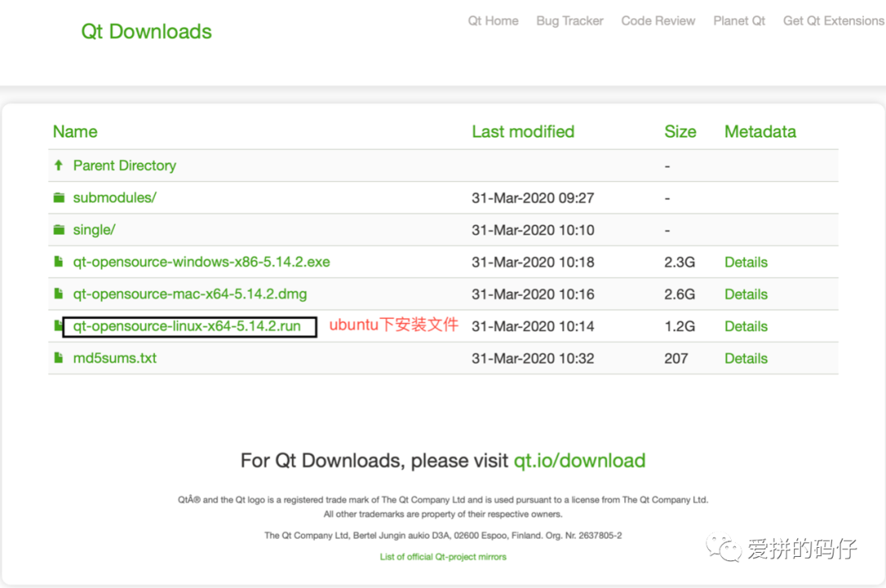Click the file icon beside the windows-x86 exe
886x588 pixels.
(58, 262)
